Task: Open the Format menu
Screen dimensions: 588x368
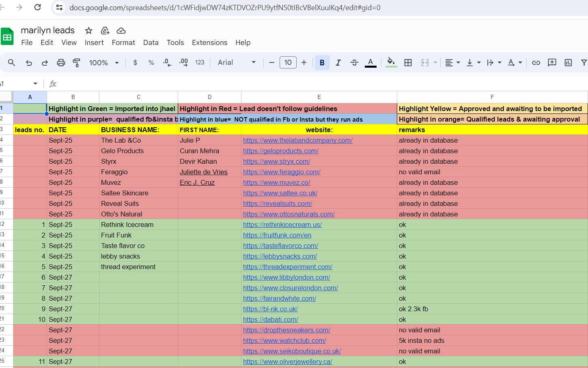Action: coord(123,43)
